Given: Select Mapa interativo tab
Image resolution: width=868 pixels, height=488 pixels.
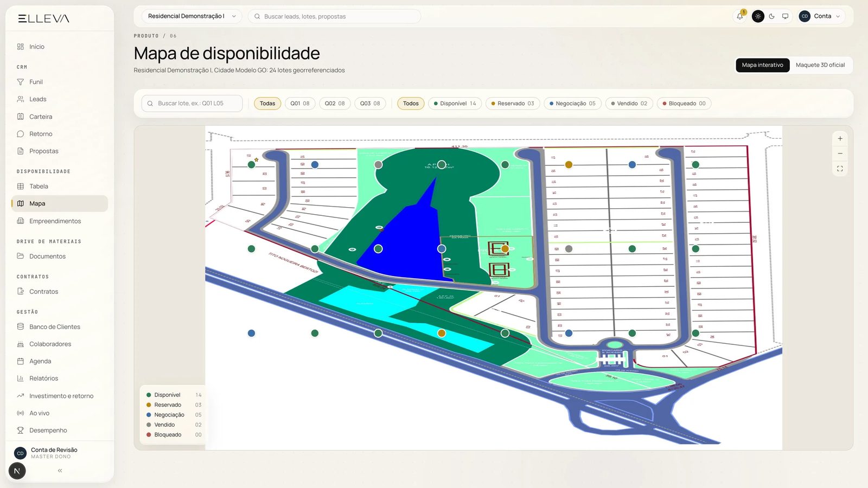Looking at the screenshot, I should point(762,65).
